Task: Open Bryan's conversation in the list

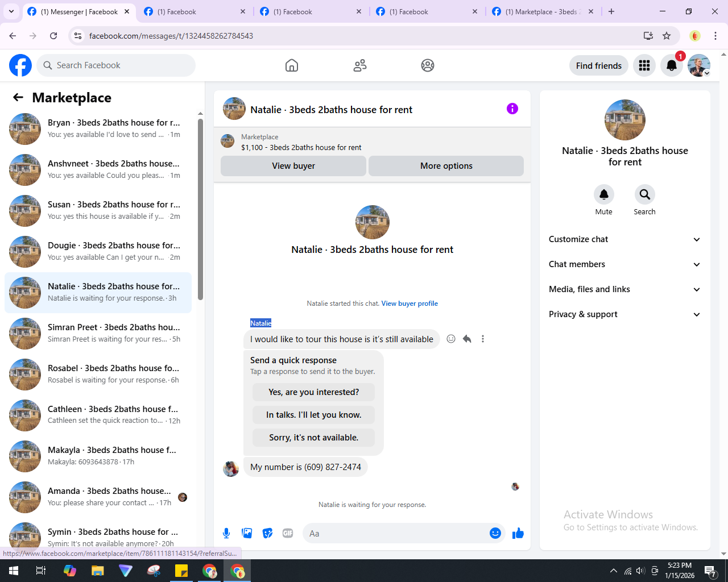Action: (98, 129)
